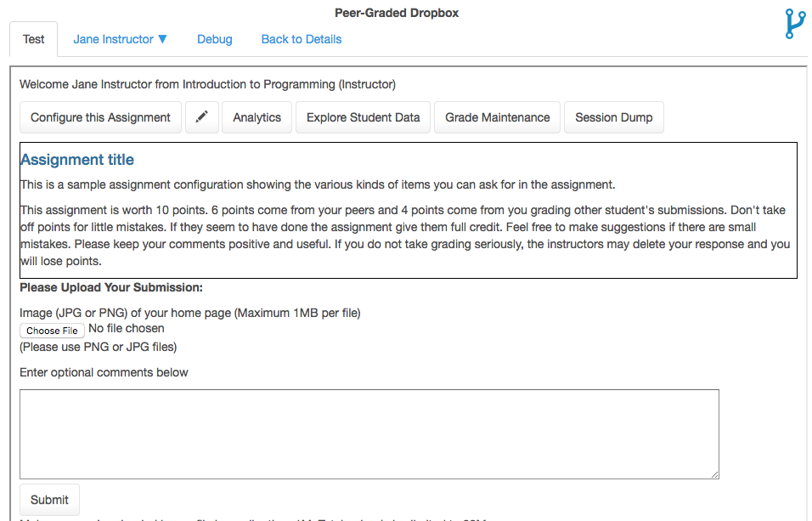Viewport: 812px width, 521px height.
Task: Open the Analytics page
Action: coord(257,117)
